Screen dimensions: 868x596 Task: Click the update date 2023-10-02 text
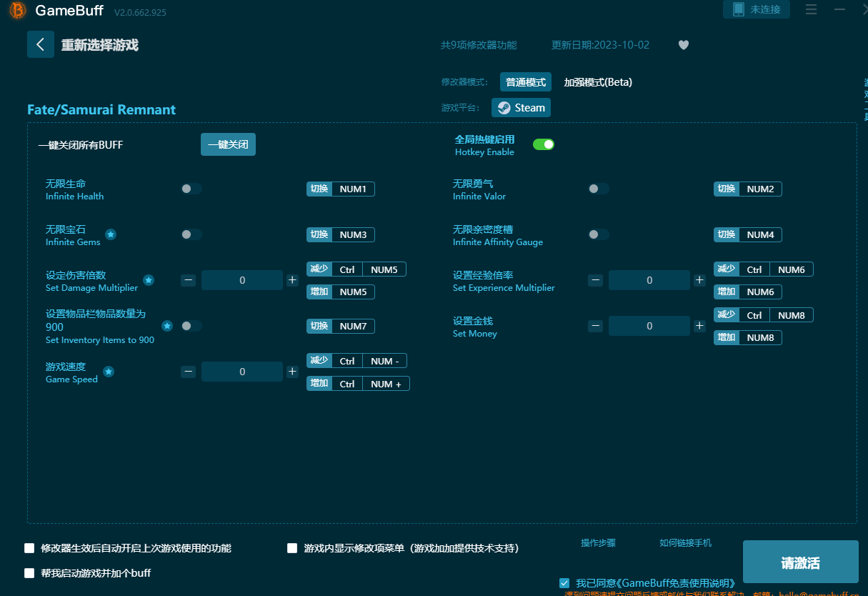tap(600, 45)
